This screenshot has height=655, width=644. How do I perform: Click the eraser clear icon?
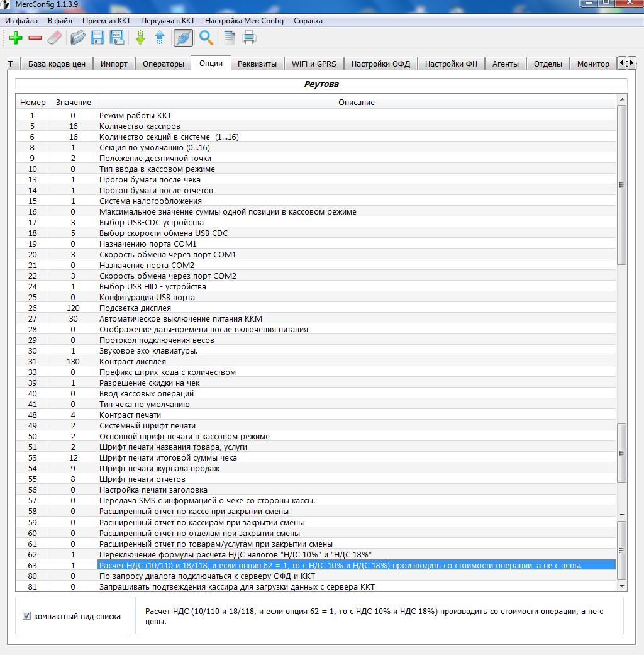tap(55, 38)
